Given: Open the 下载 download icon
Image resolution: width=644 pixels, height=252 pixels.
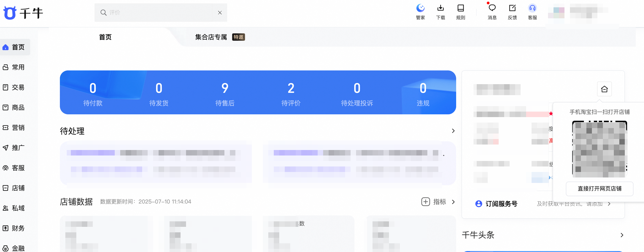Looking at the screenshot, I should 441,12.
